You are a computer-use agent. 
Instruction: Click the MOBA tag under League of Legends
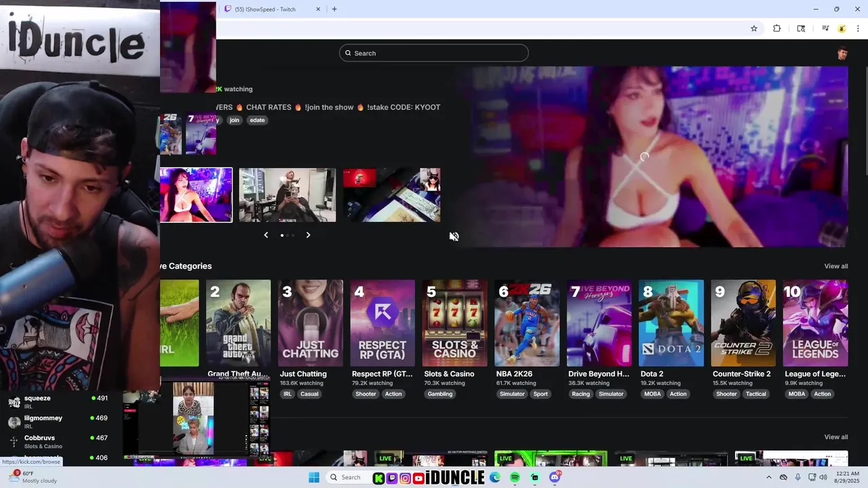pyautogui.click(x=797, y=394)
